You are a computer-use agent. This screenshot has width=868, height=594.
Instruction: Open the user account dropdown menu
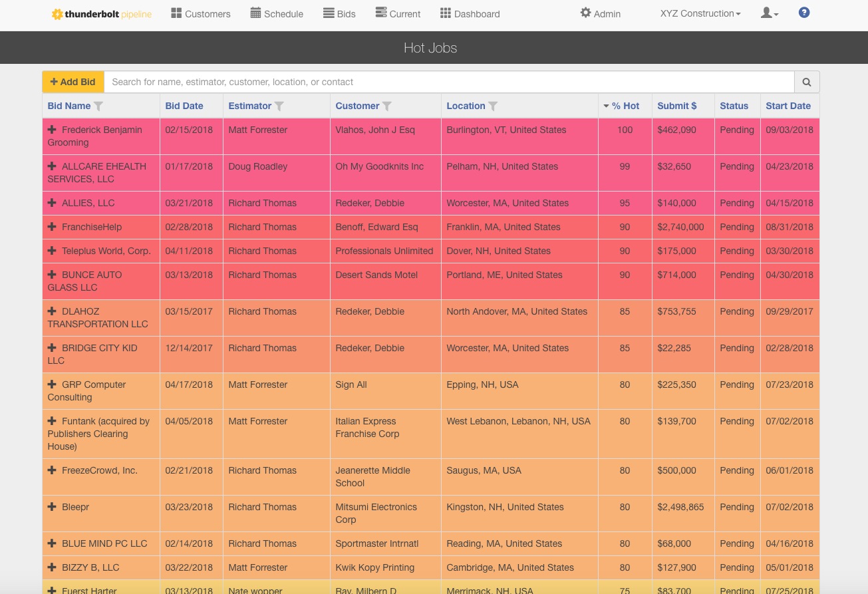click(x=769, y=13)
